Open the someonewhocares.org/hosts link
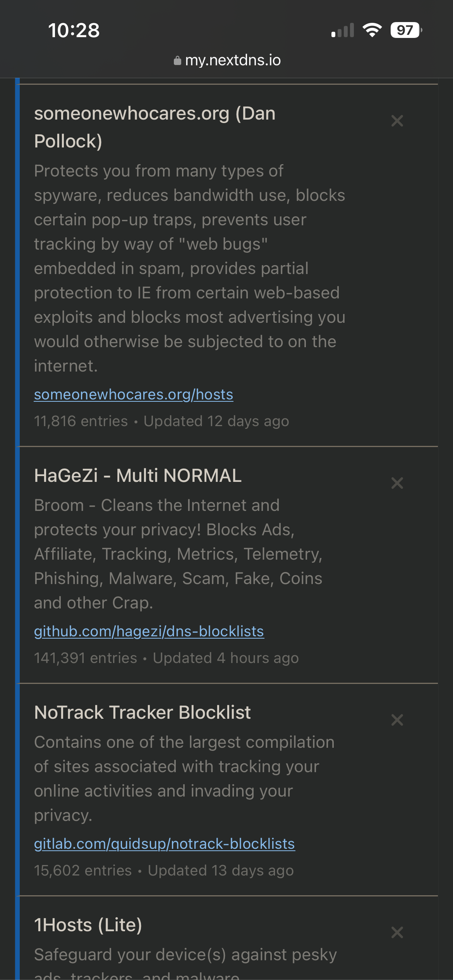This screenshot has width=453, height=980. tap(134, 394)
